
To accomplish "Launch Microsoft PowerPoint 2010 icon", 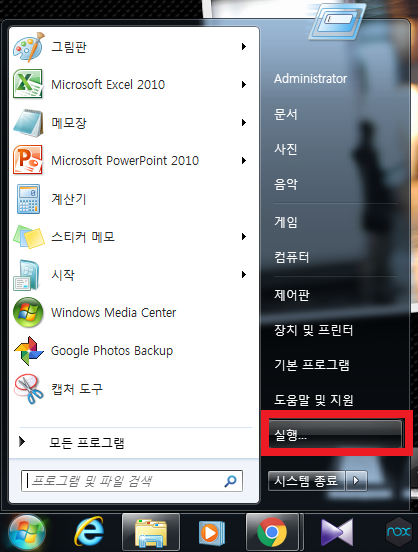I will [x=28, y=160].
